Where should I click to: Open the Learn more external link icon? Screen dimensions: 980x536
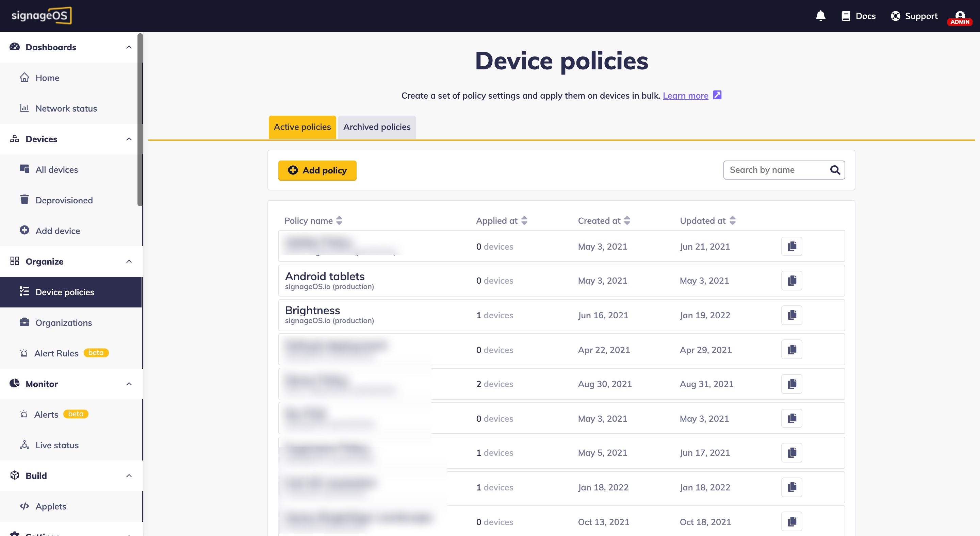(717, 95)
